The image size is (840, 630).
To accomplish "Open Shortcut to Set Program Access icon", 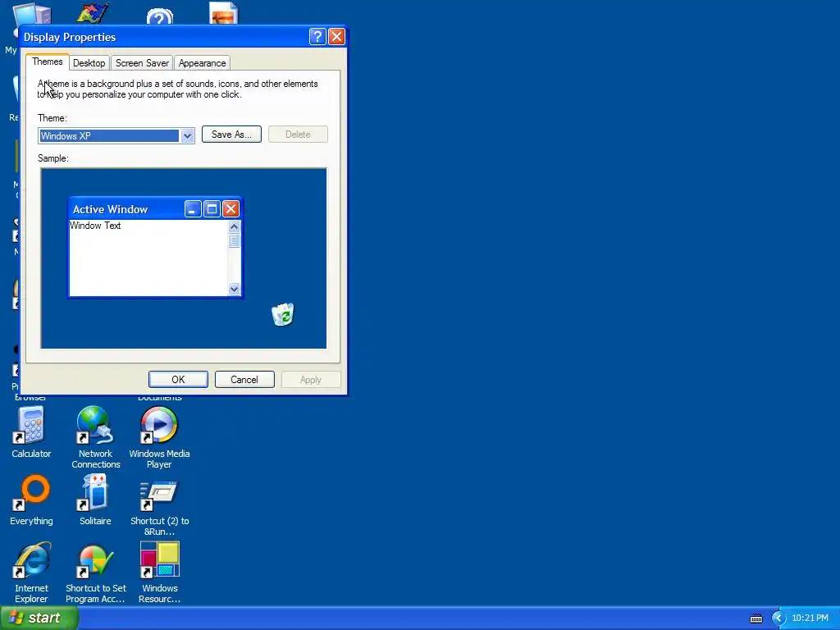I will pyautogui.click(x=95, y=572).
